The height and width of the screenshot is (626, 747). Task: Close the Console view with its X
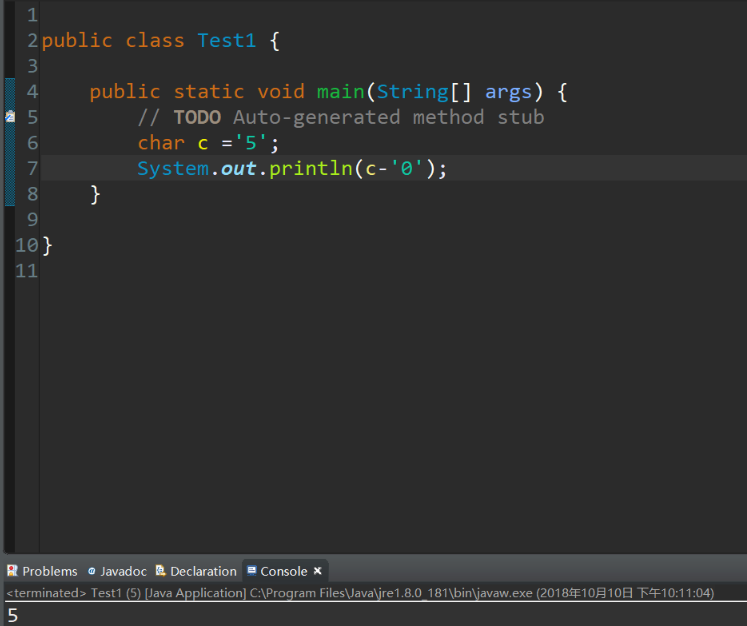pyautogui.click(x=318, y=570)
